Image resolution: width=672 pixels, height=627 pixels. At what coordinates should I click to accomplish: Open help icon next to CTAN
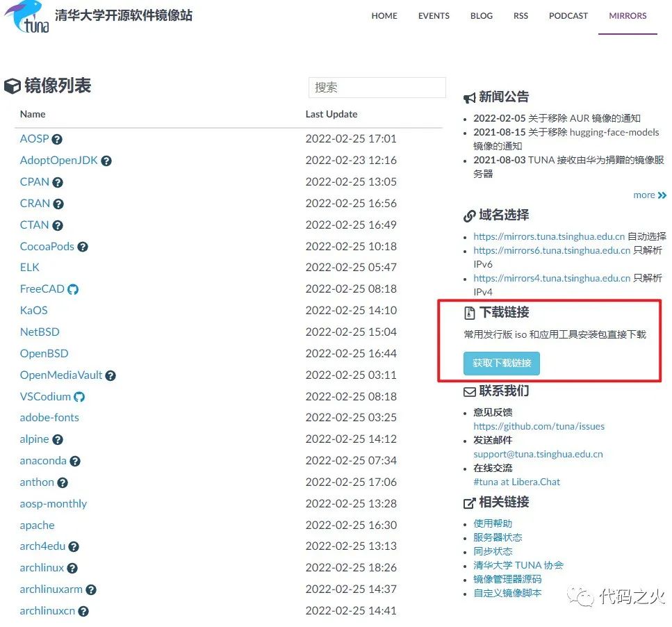58,225
